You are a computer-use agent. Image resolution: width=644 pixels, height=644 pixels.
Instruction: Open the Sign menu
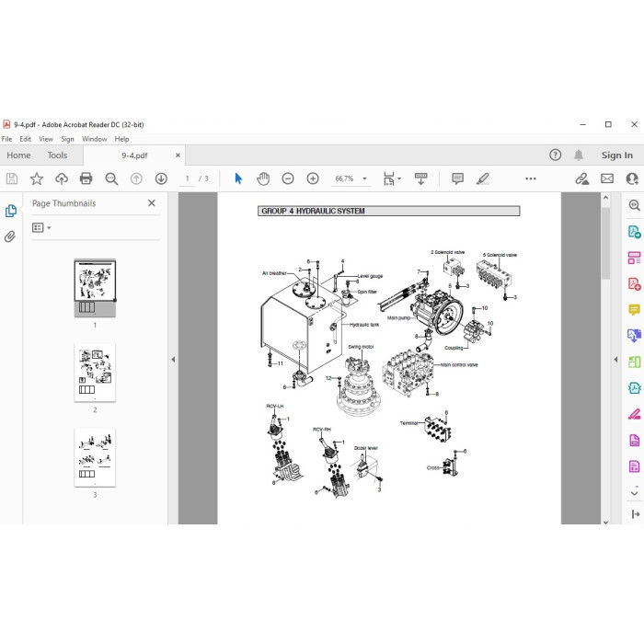67,139
